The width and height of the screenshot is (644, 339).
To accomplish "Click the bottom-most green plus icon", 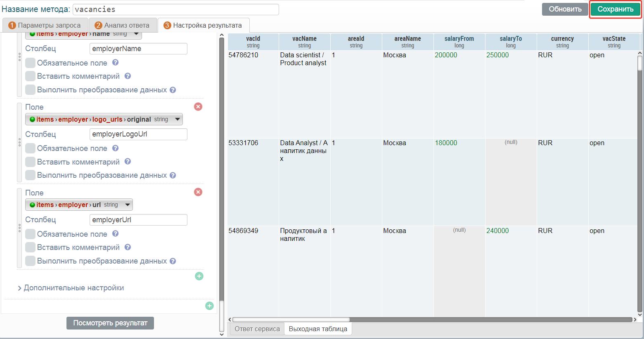I will 209,306.
